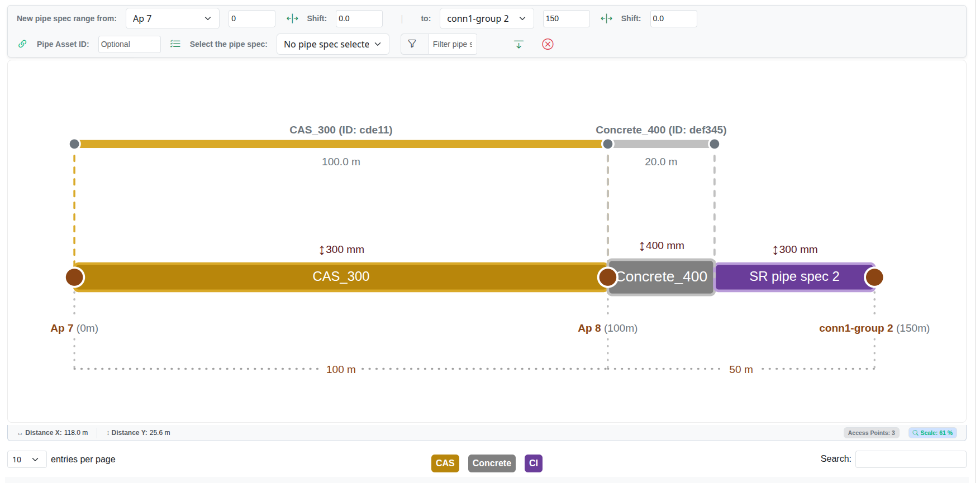Click the yellow CAS_300 range line
The width and height of the screenshot is (980, 483).
(341, 144)
